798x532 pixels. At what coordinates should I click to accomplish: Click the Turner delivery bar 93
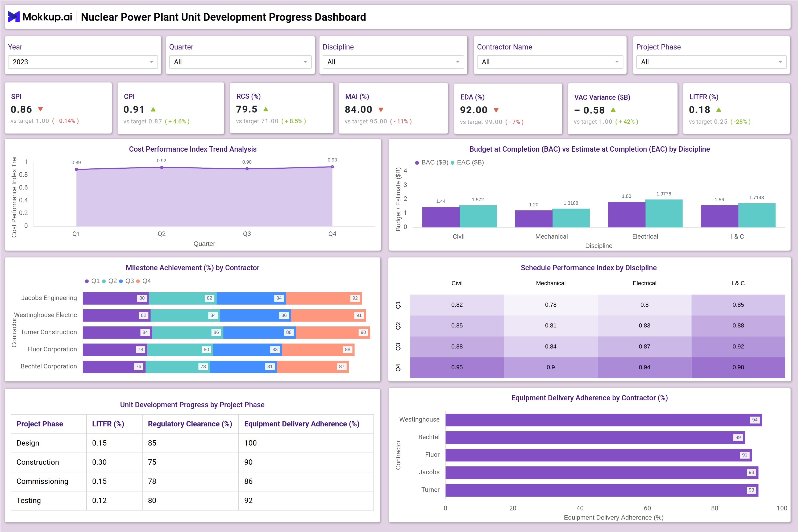(602, 490)
